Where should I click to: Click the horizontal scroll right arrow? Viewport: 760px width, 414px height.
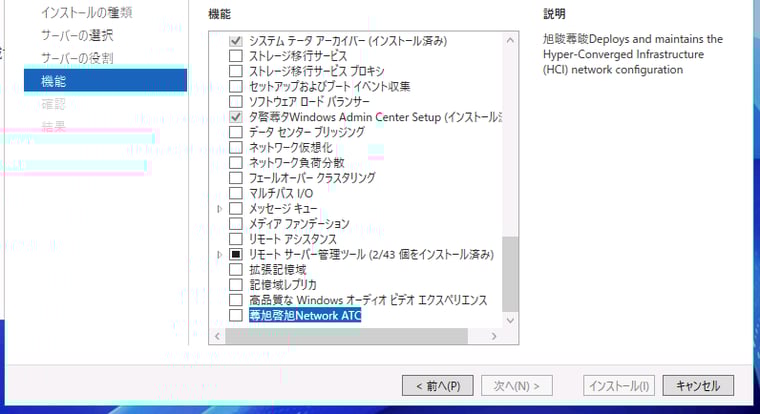pyautogui.click(x=494, y=336)
